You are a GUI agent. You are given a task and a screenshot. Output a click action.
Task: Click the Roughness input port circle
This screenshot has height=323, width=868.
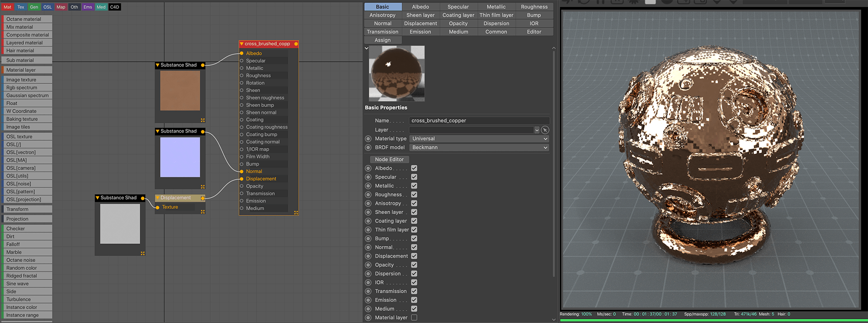pos(241,76)
